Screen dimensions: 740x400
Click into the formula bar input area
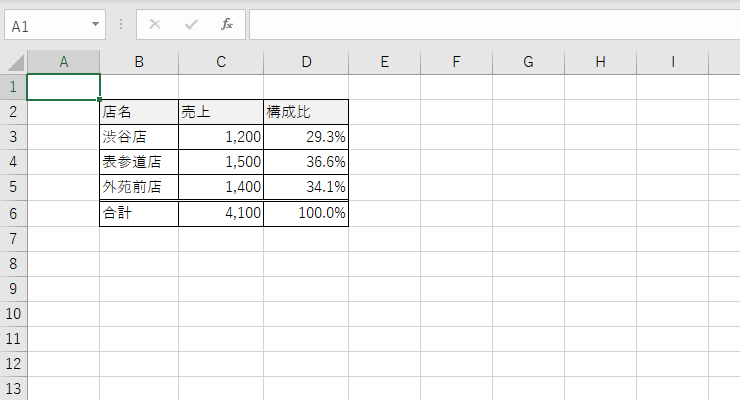pos(490,25)
